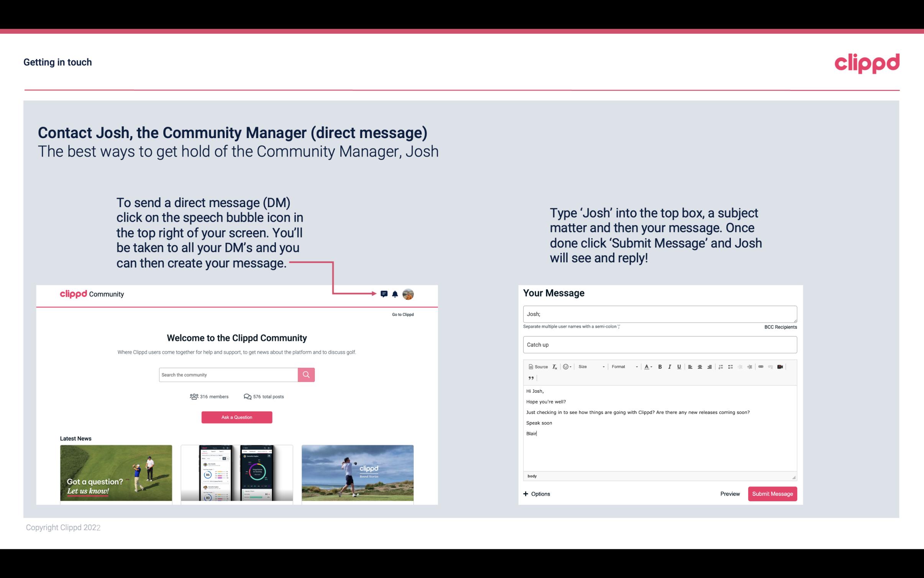Click the community search magnifier icon
The height and width of the screenshot is (578, 924).
point(307,375)
